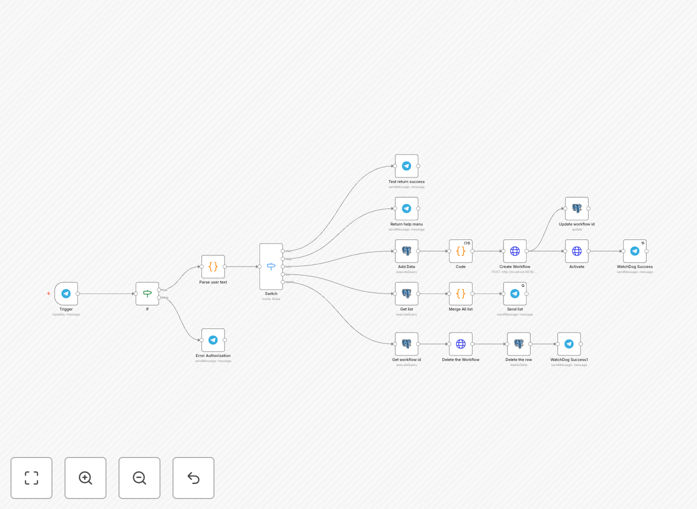The image size is (697, 509).
Task: Open the Get list Postgres node
Action: pyautogui.click(x=406, y=293)
